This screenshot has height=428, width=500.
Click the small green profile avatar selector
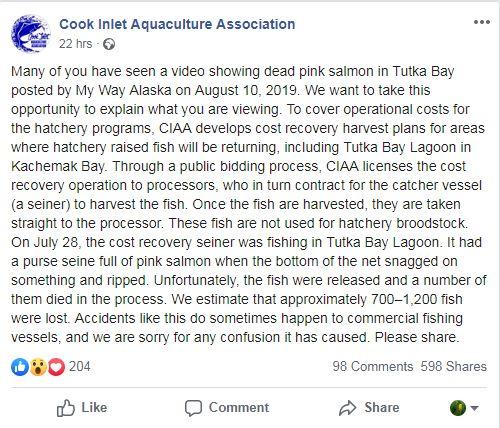(458, 408)
